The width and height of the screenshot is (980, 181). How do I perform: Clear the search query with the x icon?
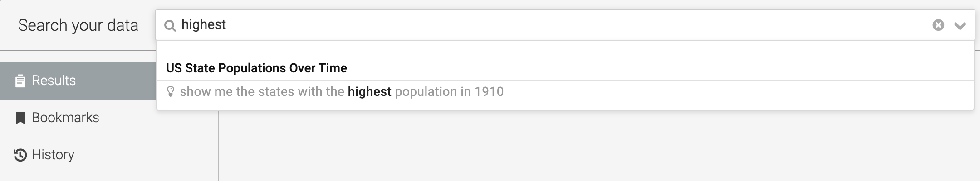938,25
